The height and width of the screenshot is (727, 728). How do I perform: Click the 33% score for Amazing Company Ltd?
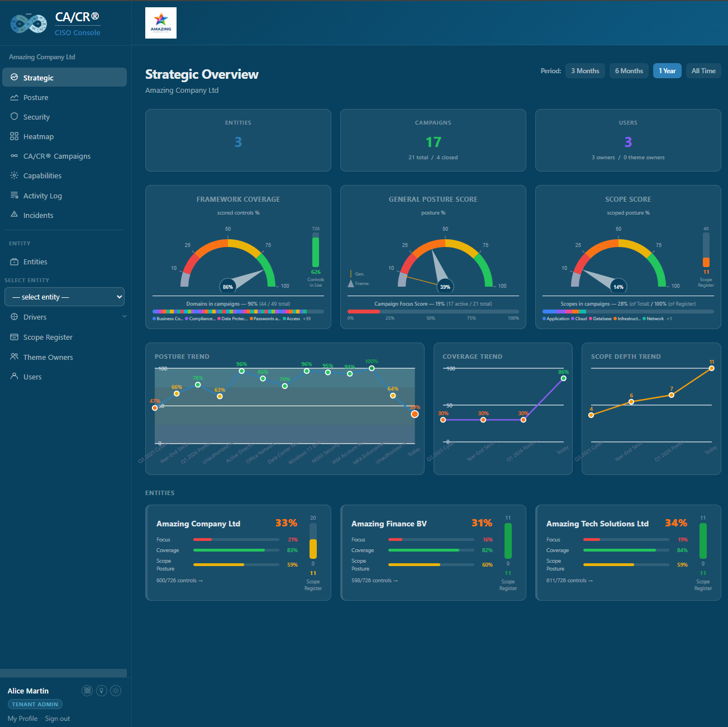pyautogui.click(x=286, y=523)
